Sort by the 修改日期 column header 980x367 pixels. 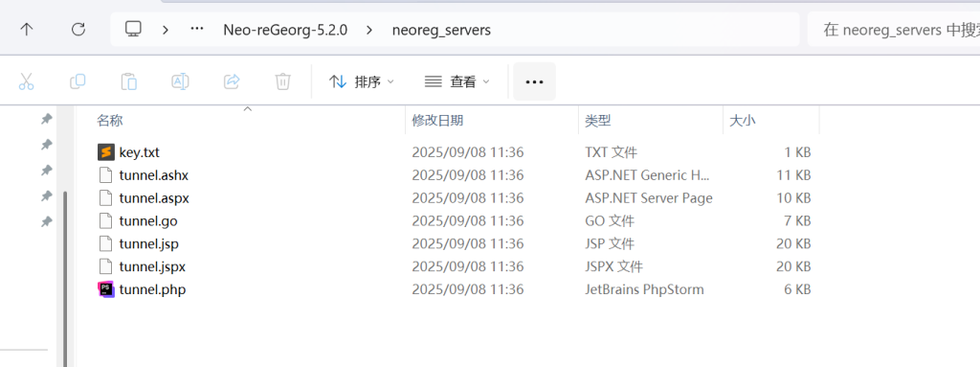(x=437, y=120)
